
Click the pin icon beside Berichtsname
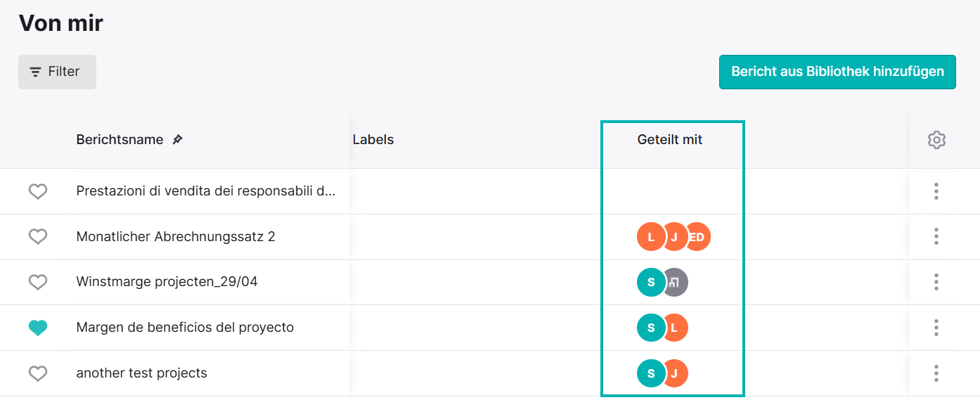point(178,140)
